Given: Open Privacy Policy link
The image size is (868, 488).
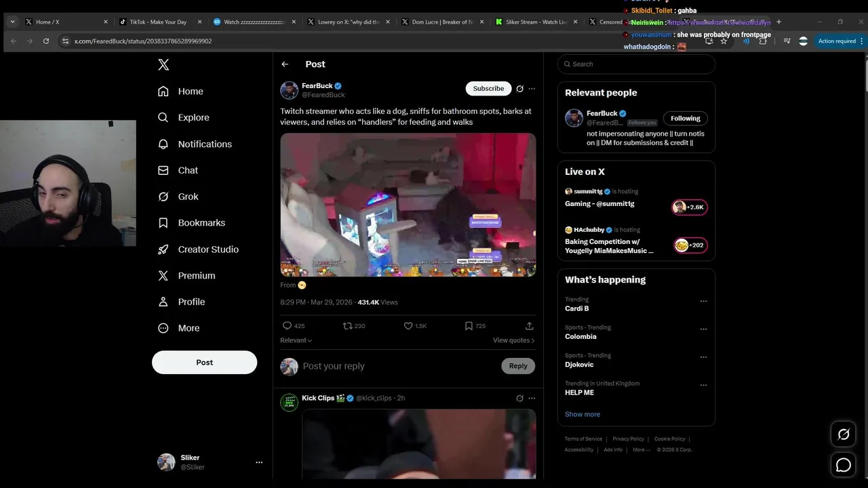Looking at the screenshot, I should pos(628,439).
